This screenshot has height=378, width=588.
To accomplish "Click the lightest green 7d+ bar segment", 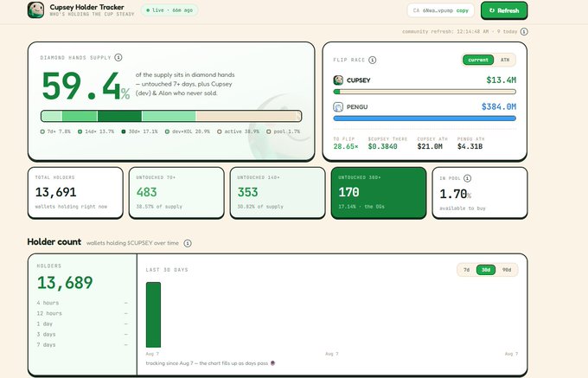I will [52, 116].
